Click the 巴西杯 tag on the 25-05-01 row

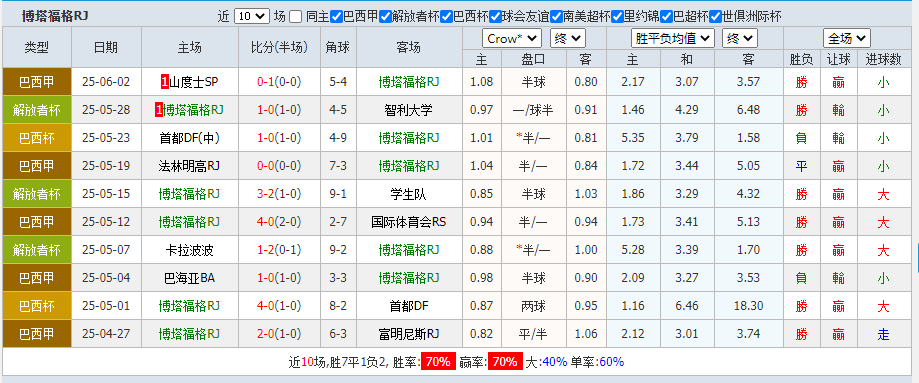tap(37, 307)
